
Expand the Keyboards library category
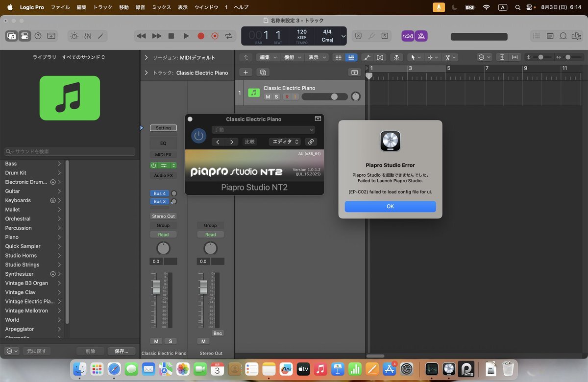59,200
